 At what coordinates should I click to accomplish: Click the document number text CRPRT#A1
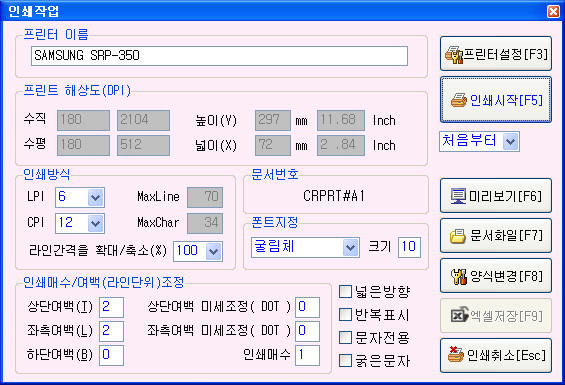pos(334,196)
